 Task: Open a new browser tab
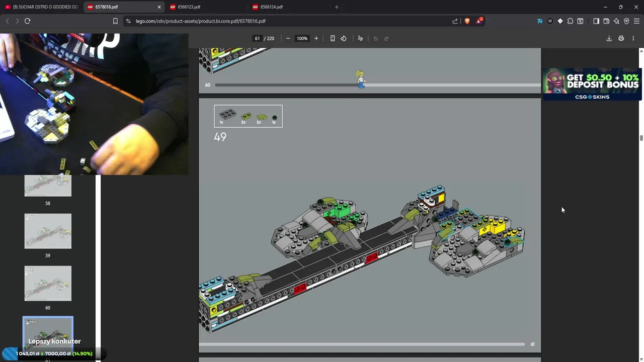pyautogui.click(x=337, y=7)
